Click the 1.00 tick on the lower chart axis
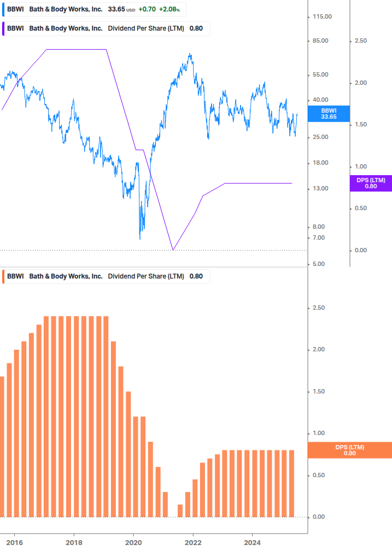The height and width of the screenshot is (550, 392). (x=319, y=433)
